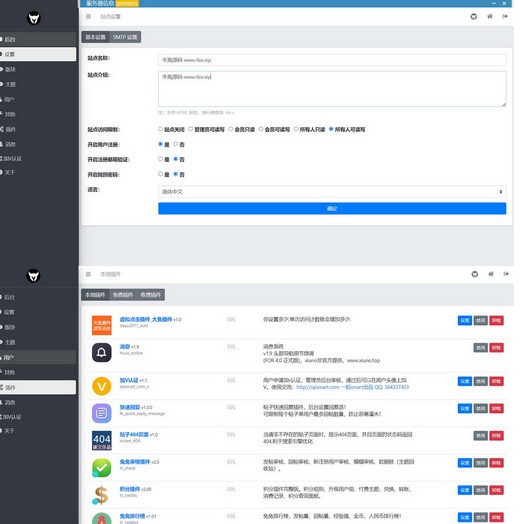The height and width of the screenshot is (524, 520).
Task: Click green icon of 兔兔排行榜 plugin
Action: (102, 518)
